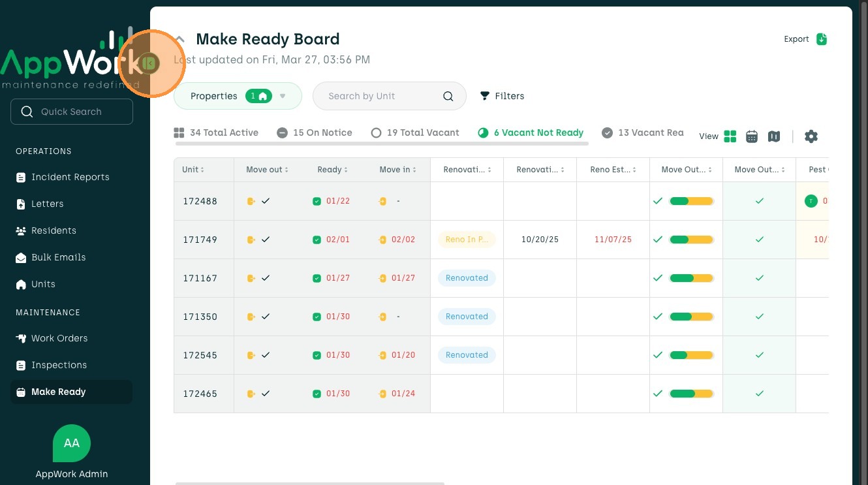Switch to the map view
The width and height of the screenshot is (868, 485).
pyautogui.click(x=774, y=136)
